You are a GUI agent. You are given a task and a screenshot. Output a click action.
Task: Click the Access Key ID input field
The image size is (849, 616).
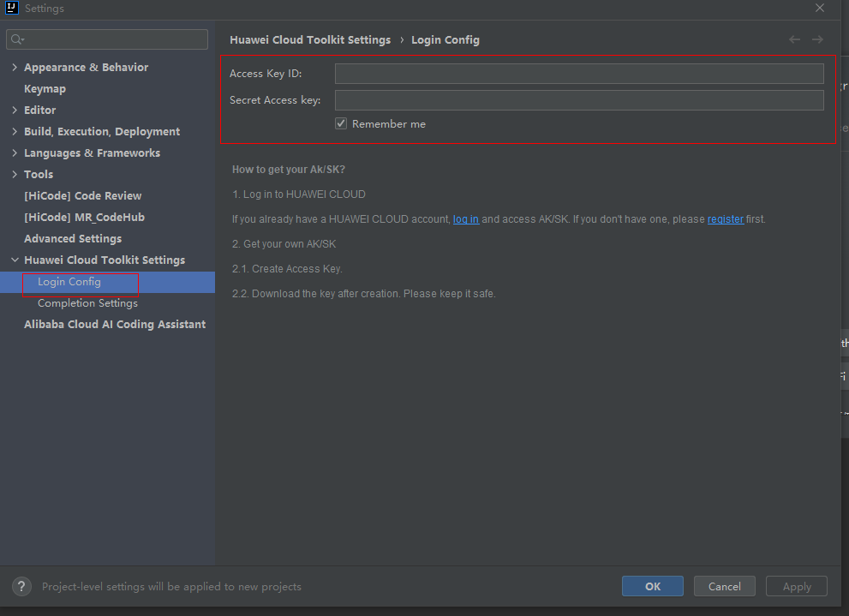click(x=579, y=74)
